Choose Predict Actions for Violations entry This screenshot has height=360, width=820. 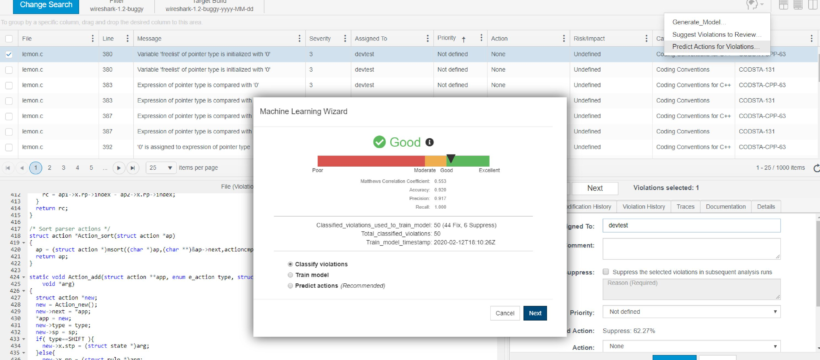click(x=716, y=47)
